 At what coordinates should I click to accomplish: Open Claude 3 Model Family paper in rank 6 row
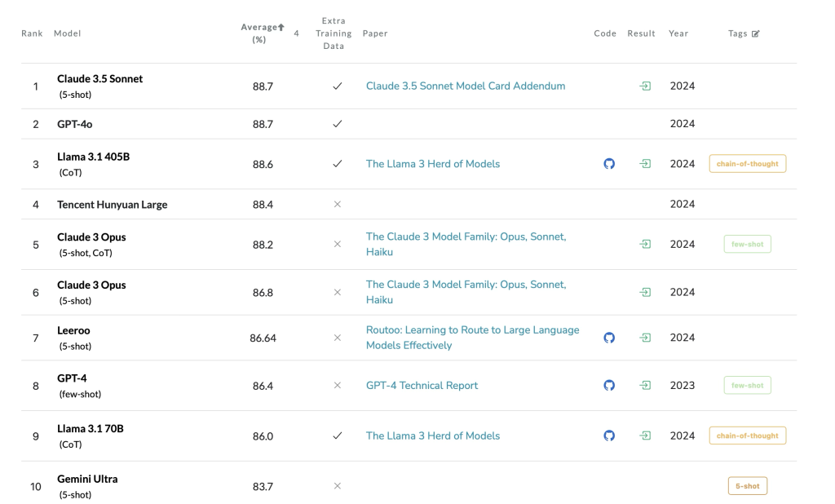tap(466, 292)
